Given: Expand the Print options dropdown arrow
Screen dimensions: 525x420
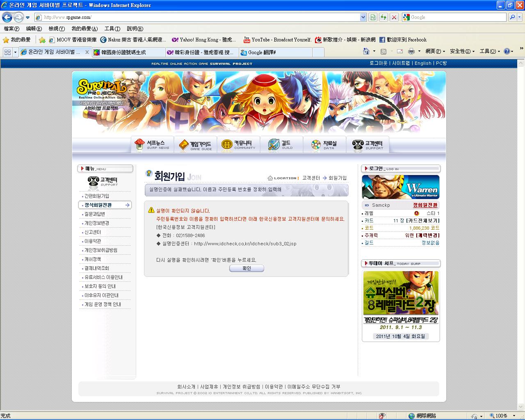Looking at the screenshot, I should (419, 51).
